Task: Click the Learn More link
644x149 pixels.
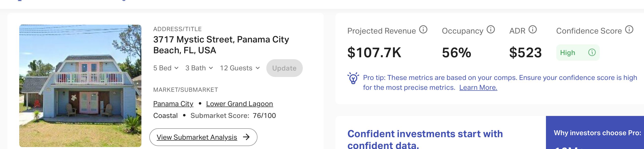Action: [478, 88]
